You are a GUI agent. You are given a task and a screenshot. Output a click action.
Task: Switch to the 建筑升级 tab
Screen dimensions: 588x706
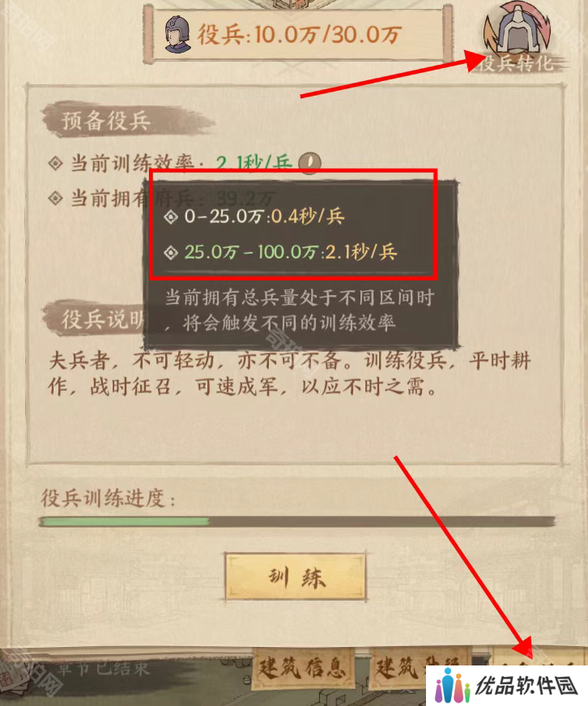[x=419, y=667]
